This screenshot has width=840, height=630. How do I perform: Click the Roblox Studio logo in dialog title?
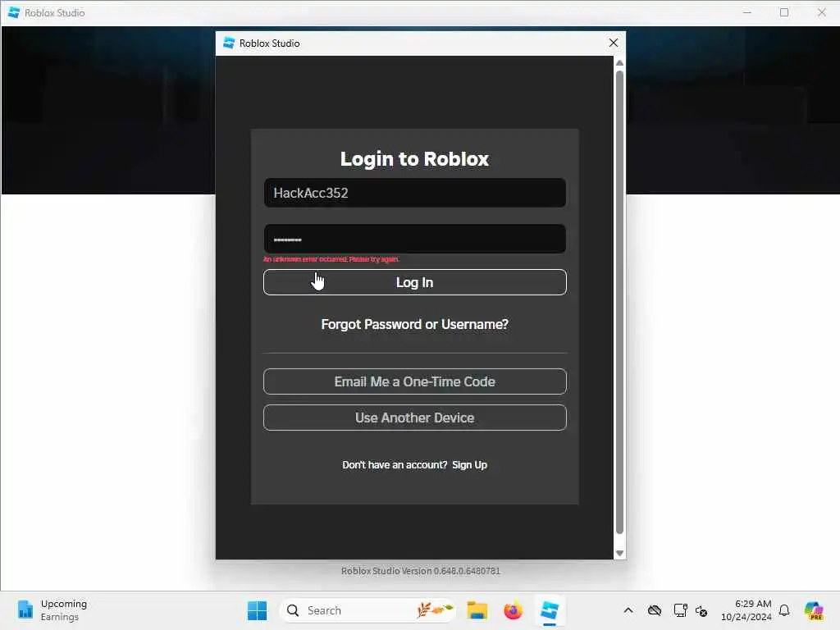229,43
